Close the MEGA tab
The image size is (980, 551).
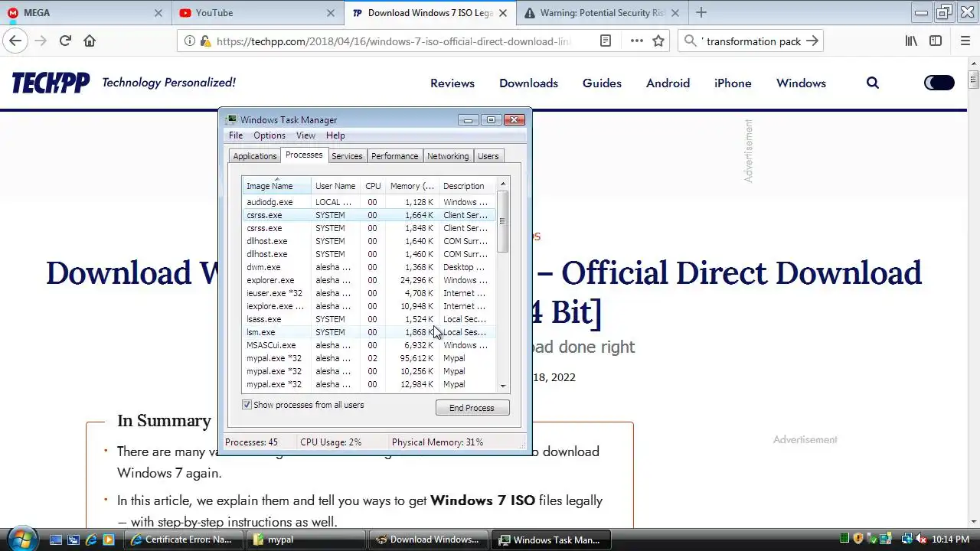click(158, 13)
